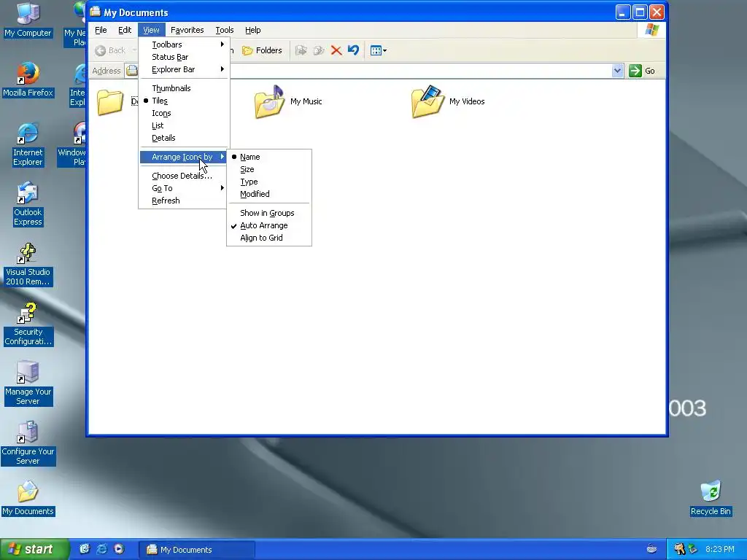
Task: Open the File menu
Action: 101,30
